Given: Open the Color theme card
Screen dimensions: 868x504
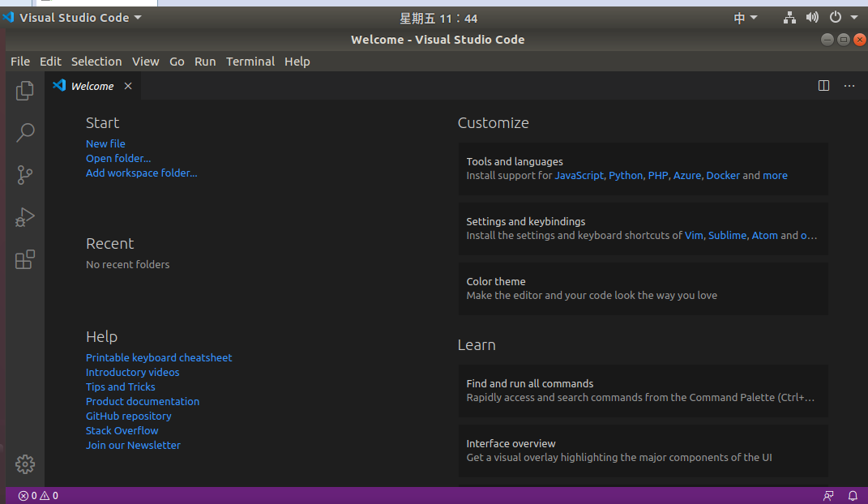Looking at the screenshot, I should point(644,288).
